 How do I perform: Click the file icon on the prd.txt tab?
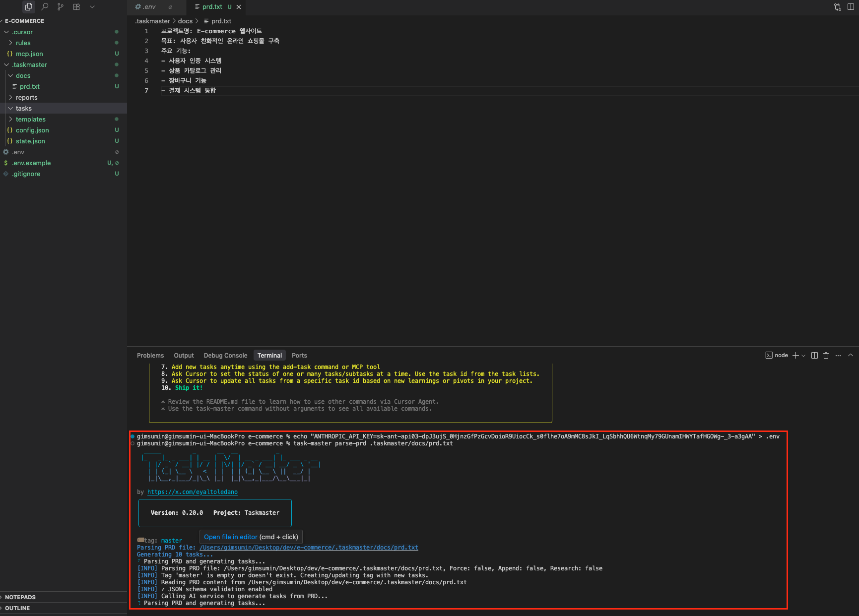(197, 7)
